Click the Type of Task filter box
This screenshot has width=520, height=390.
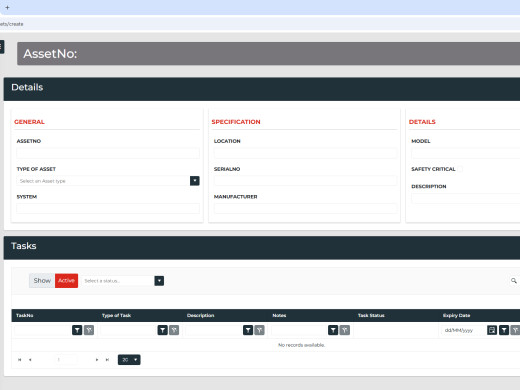pyautogui.click(x=128, y=330)
